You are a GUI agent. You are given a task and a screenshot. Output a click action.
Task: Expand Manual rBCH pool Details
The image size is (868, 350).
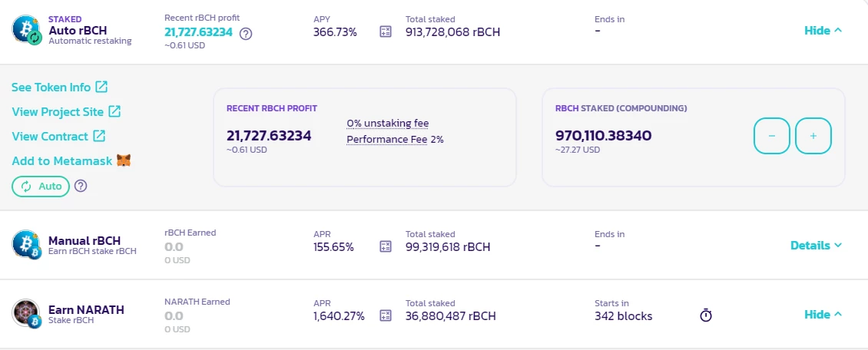pos(816,245)
